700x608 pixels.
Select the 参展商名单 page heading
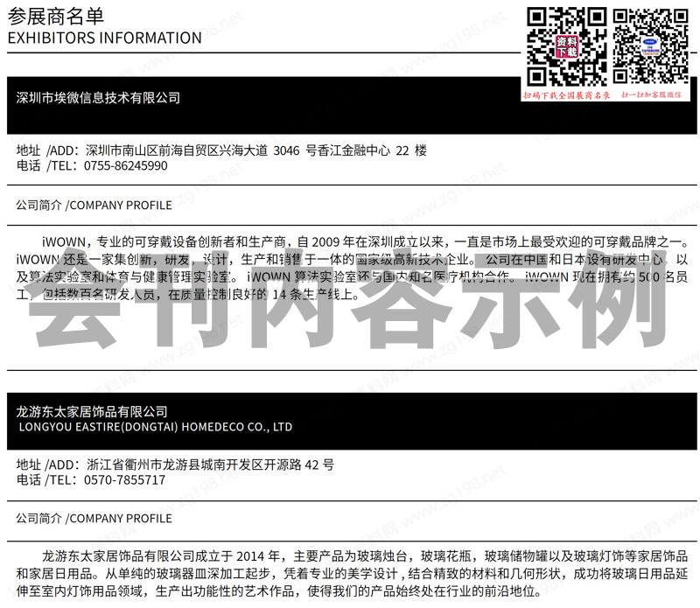click(x=57, y=15)
